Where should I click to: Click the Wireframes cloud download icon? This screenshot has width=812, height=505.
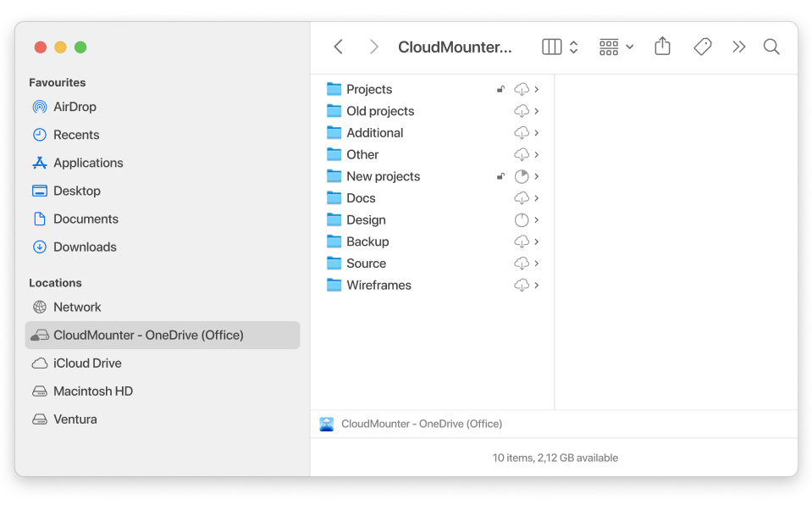tap(522, 286)
